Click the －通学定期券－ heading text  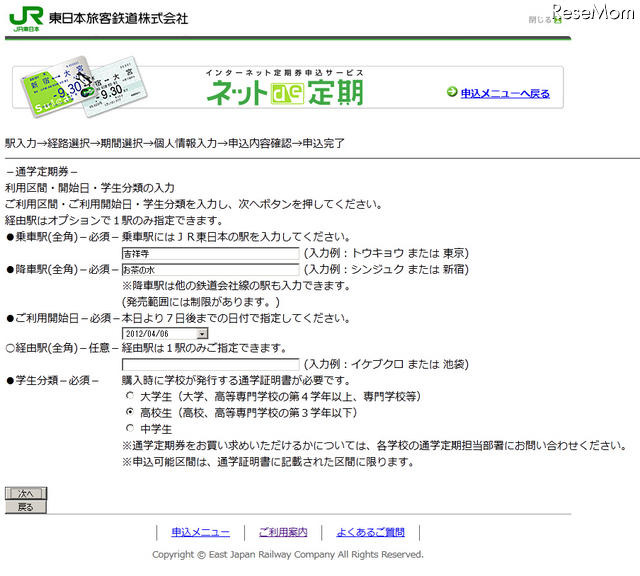[42, 172]
